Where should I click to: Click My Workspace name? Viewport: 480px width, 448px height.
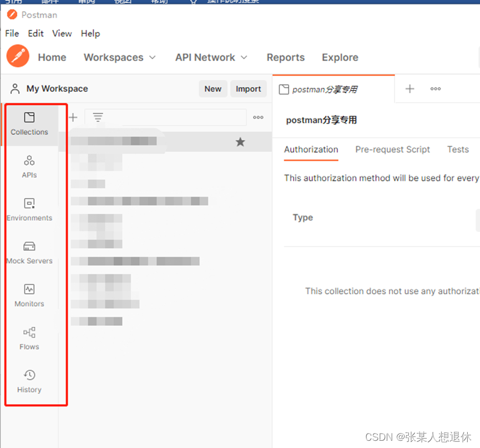click(57, 89)
